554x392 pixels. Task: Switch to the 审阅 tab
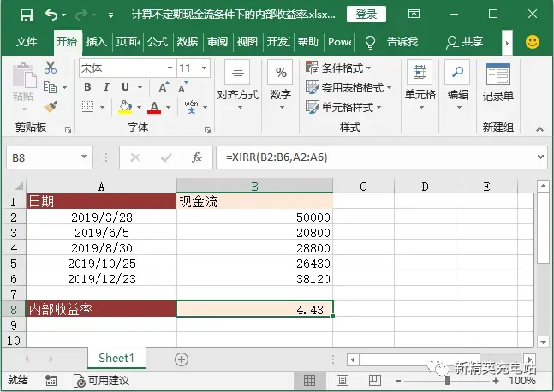[x=217, y=42]
